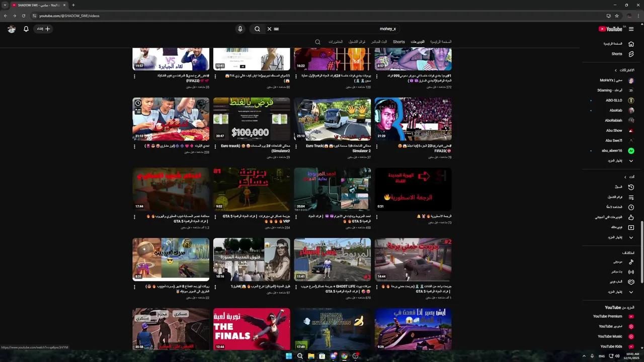The image size is (644, 362).
Task: Open Gaming controller icon under Explore
Action: [x=631, y=282]
